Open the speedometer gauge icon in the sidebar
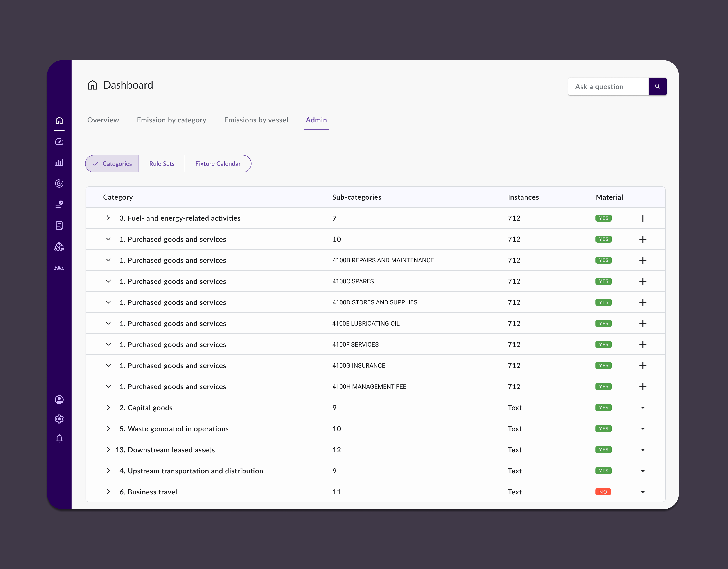The image size is (728, 569). point(59,141)
